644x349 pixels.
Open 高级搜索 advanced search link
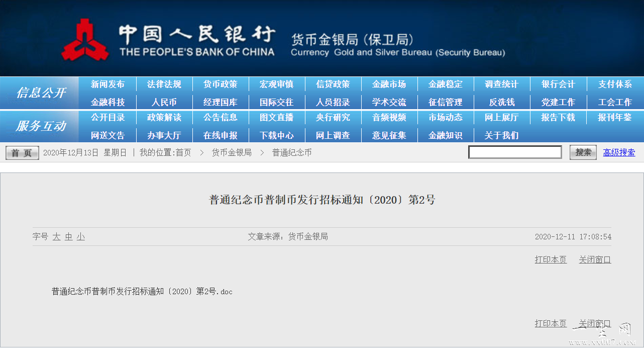point(619,152)
